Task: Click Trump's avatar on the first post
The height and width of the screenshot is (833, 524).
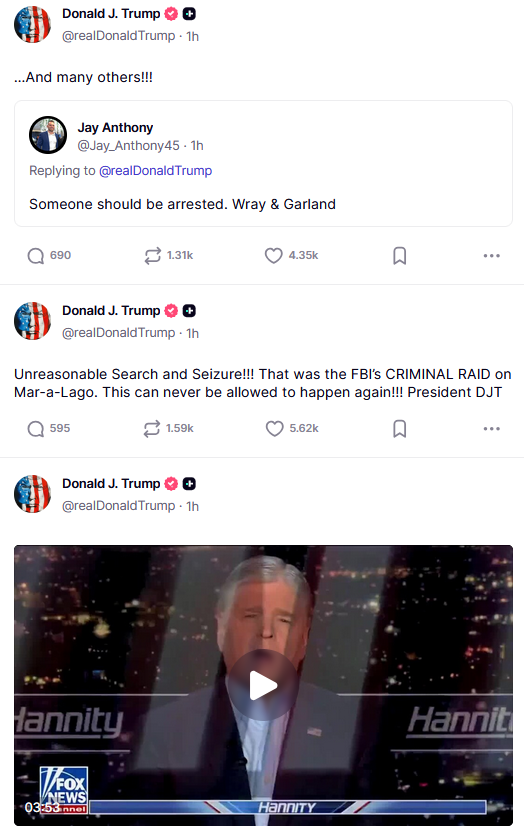Action: click(x=32, y=24)
